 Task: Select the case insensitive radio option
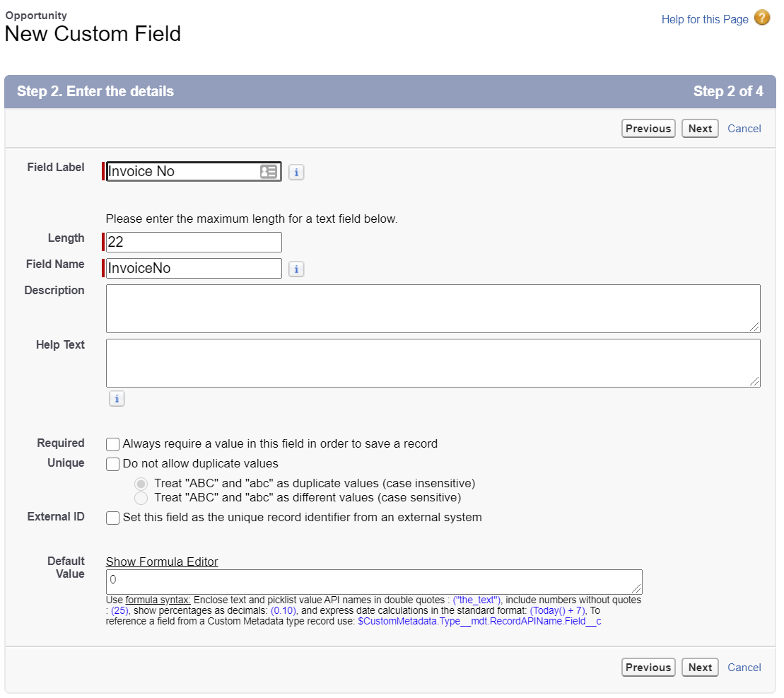(x=141, y=484)
